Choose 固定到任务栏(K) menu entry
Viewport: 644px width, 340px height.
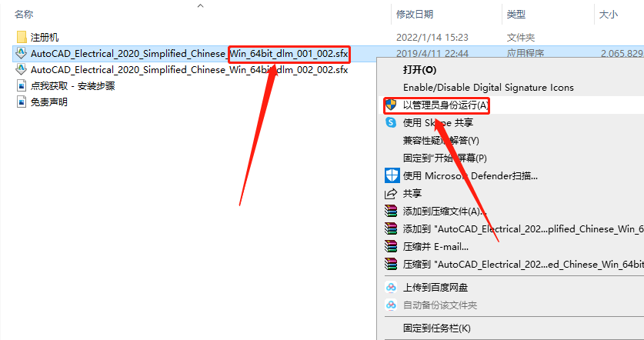click(436, 328)
